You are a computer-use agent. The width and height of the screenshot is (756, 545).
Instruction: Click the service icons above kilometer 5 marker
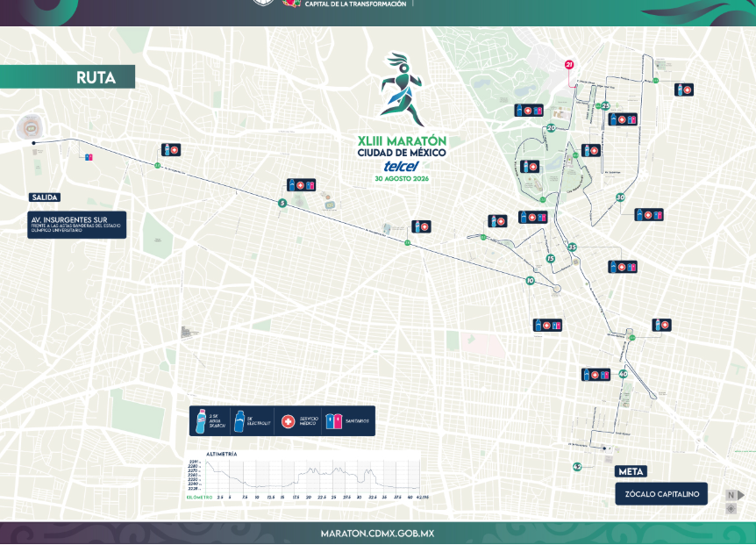coord(302,184)
